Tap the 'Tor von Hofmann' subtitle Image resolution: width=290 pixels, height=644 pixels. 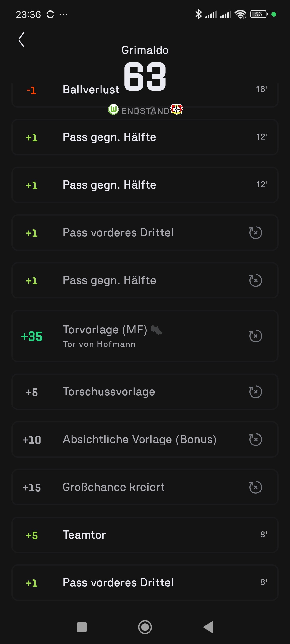tap(99, 344)
